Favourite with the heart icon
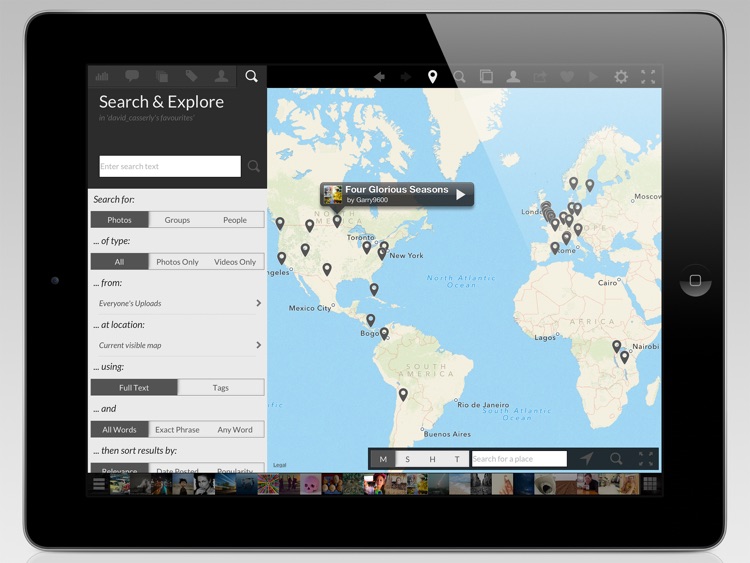The width and height of the screenshot is (750, 563). [567, 77]
